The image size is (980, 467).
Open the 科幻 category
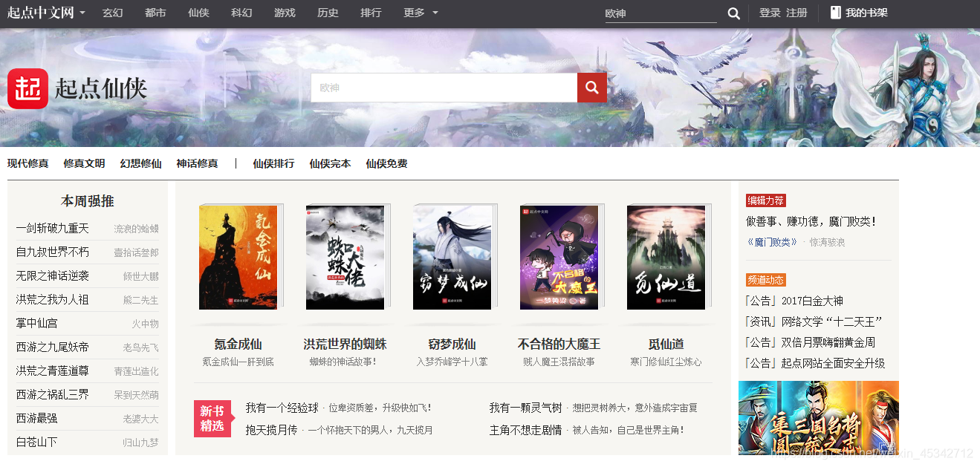tap(241, 13)
